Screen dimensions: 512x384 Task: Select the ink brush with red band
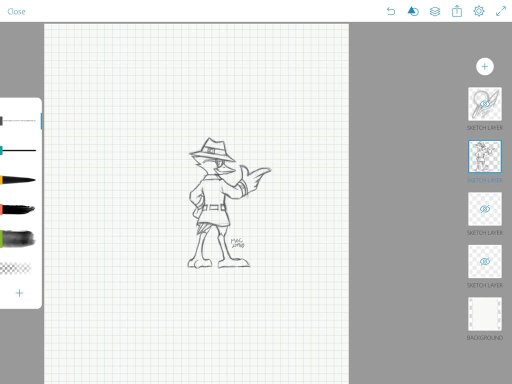tap(18, 209)
